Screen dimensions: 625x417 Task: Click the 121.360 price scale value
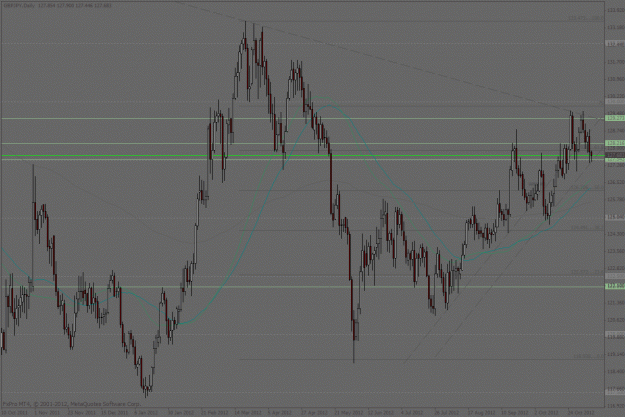615,303
